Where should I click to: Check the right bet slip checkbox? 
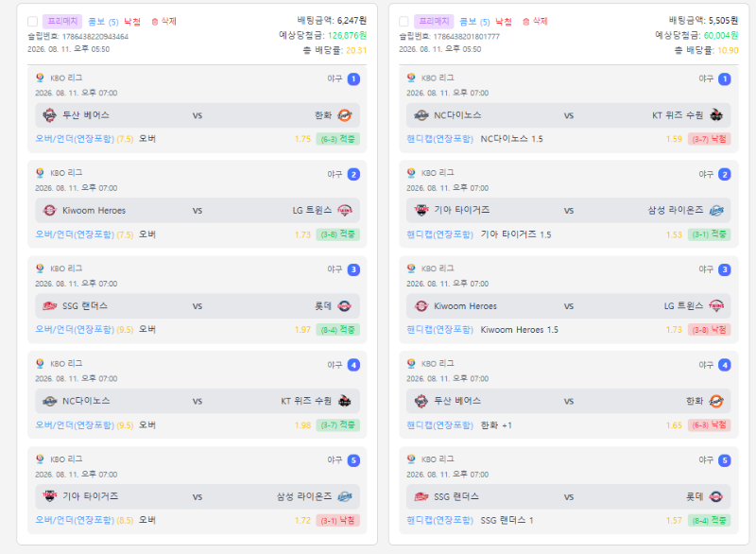click(x=404, y=21)
